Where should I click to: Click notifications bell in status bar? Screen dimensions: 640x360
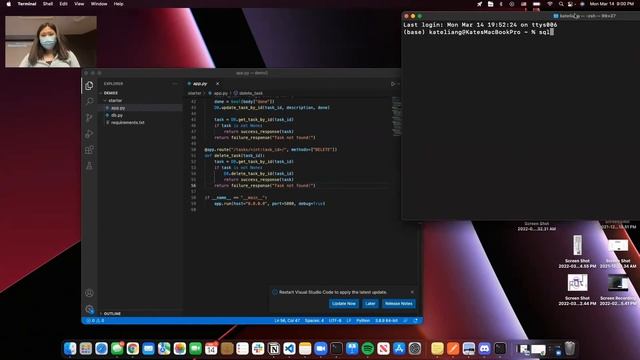tap(416, 321)
